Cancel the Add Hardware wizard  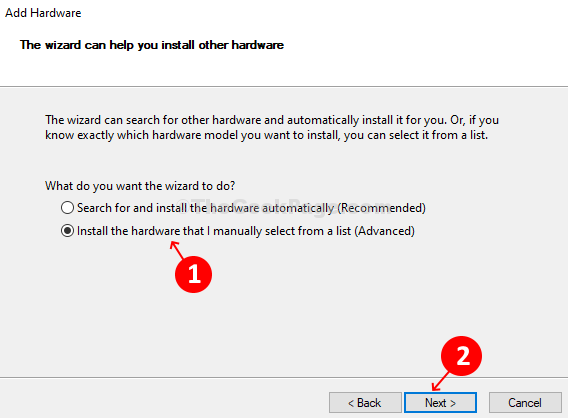tap(525, 402)
